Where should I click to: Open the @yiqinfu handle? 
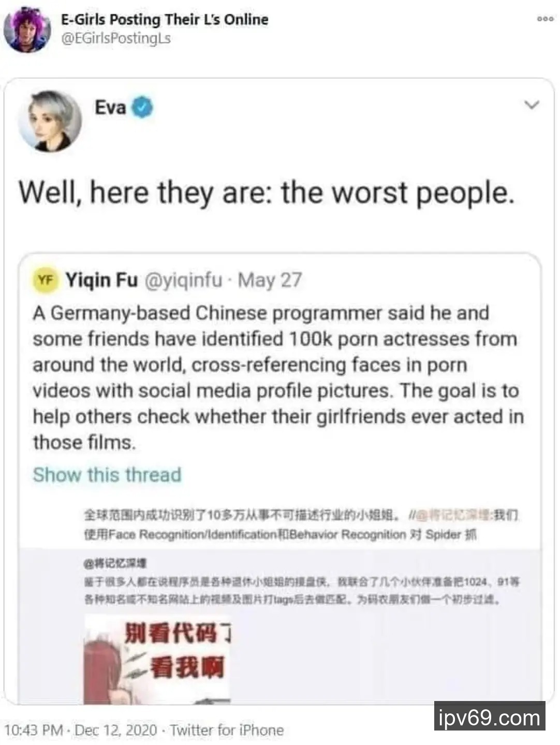[x=183, y=280]
